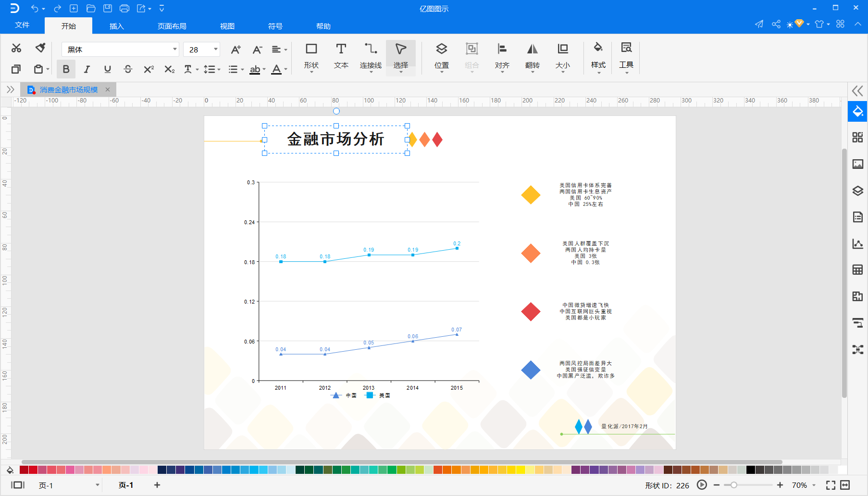Viewport: 868px width, 496px height.
Task: Click the zoom slider handle
Action: [x=734, y=485]
